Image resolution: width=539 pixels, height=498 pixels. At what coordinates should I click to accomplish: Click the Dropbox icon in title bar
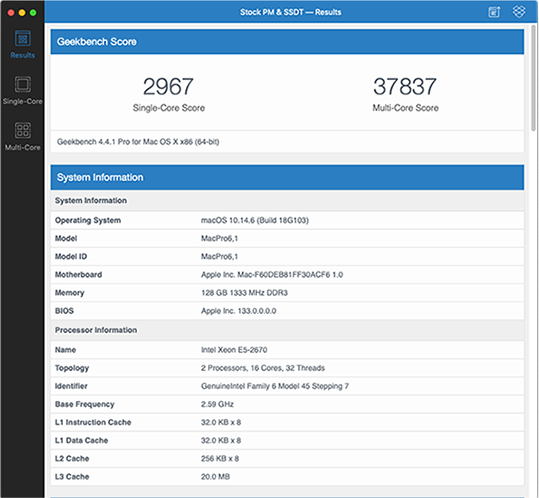point(519,11)
